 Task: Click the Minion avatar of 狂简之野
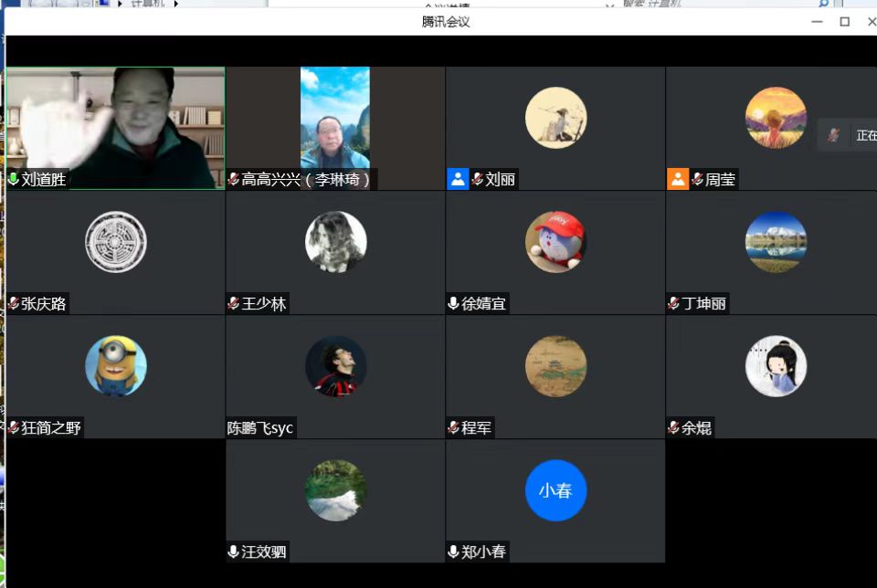(x=116, y=366)
